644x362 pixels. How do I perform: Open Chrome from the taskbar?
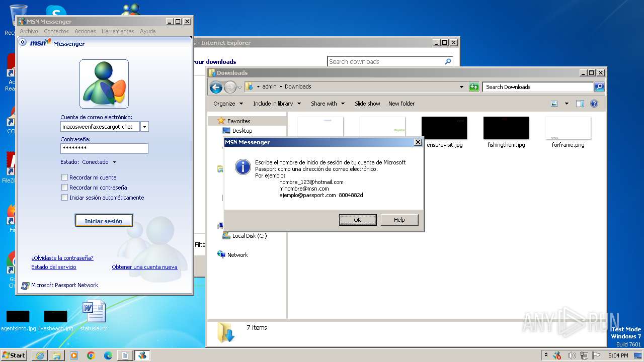91,355
